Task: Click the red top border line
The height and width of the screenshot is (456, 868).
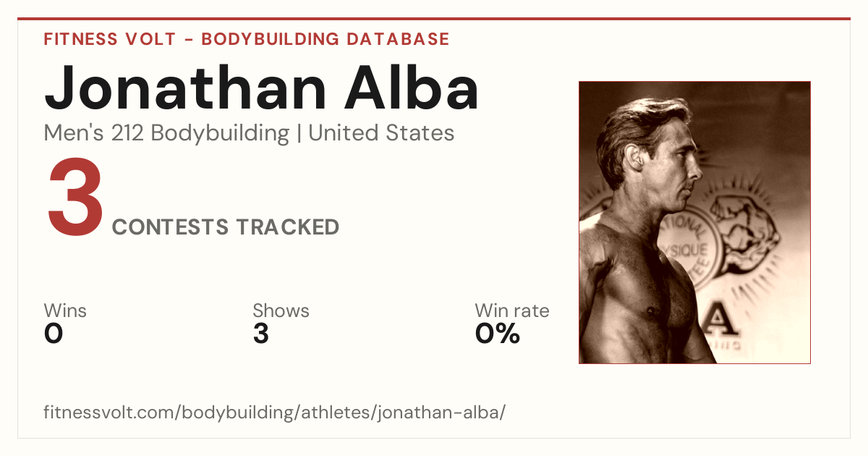Action: click(434, 19)
